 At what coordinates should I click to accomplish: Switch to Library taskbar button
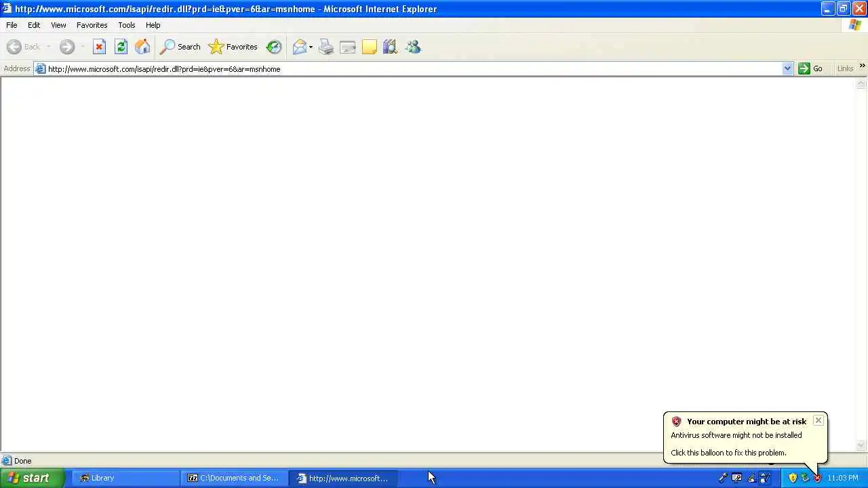click(x=125, y=478)
